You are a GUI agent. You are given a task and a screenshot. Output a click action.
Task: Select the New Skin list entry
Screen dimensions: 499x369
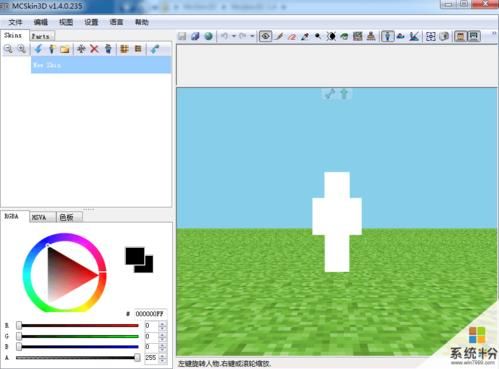click(101, 65)
